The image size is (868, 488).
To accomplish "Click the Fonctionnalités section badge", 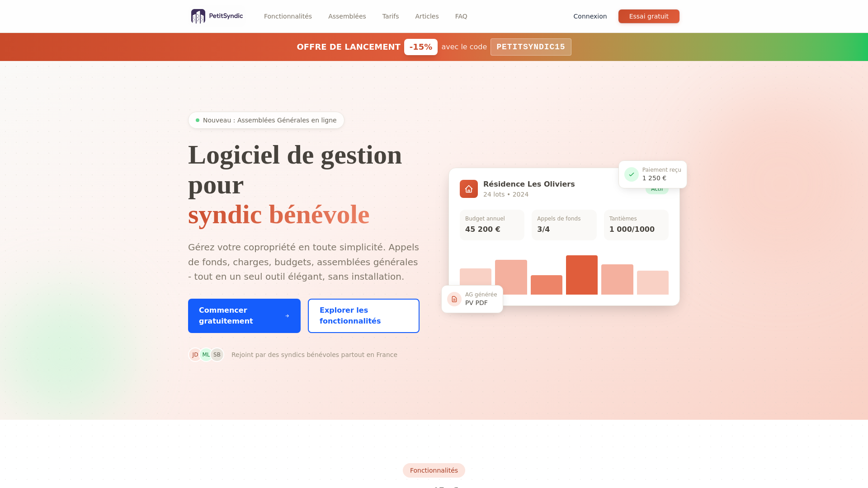I will point(434,470).
